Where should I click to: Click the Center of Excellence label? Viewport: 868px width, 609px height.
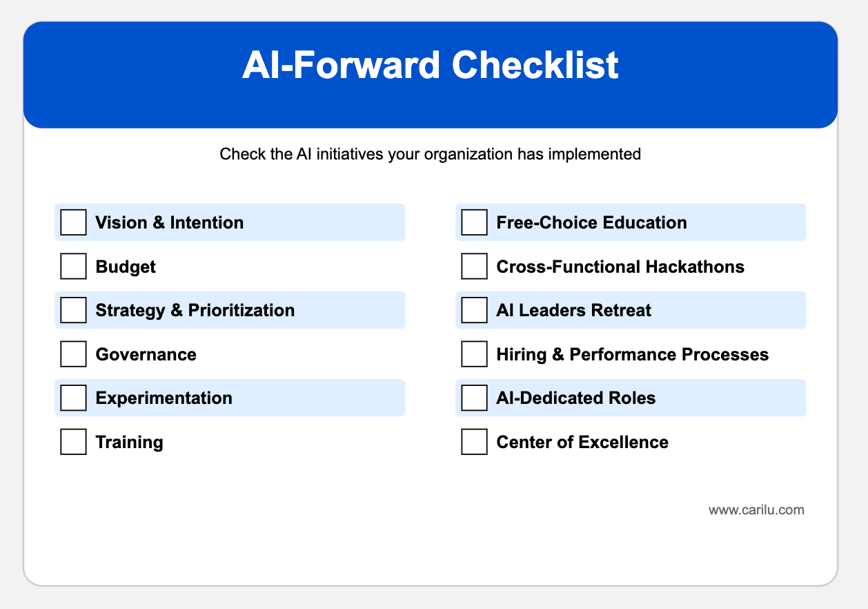pos(582,442)
